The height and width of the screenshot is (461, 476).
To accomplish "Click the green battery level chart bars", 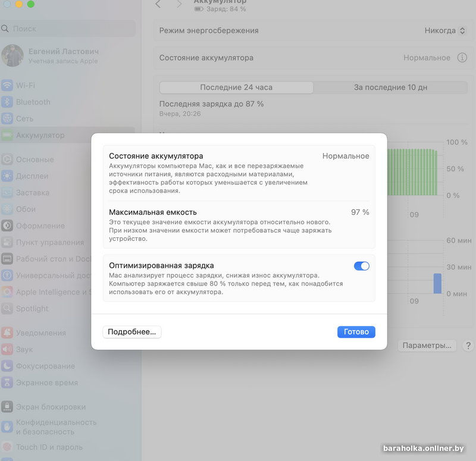I will pyautogui.click(x=412, y=172).
